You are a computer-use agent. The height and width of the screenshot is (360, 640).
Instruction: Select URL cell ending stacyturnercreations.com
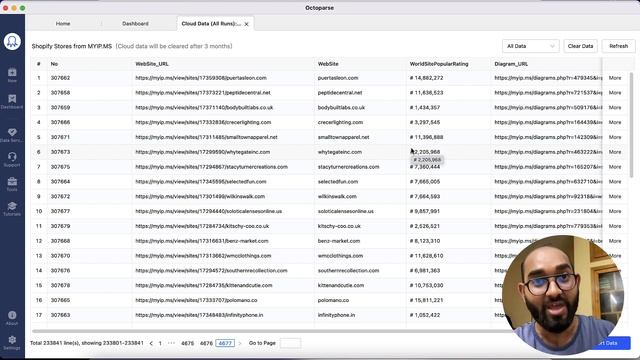[211, 167]
